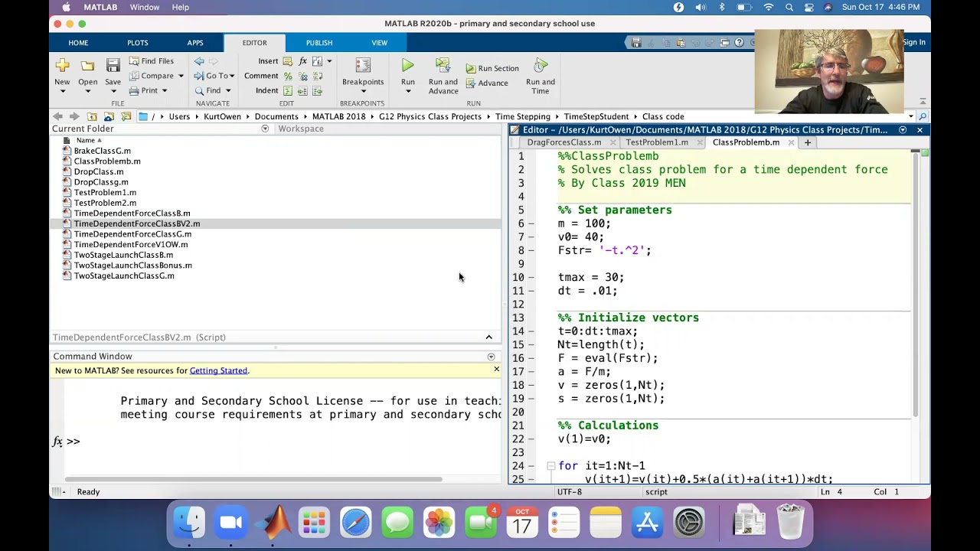Click the up one folder level icon
The image size is (980, 551).
(92, 116)
